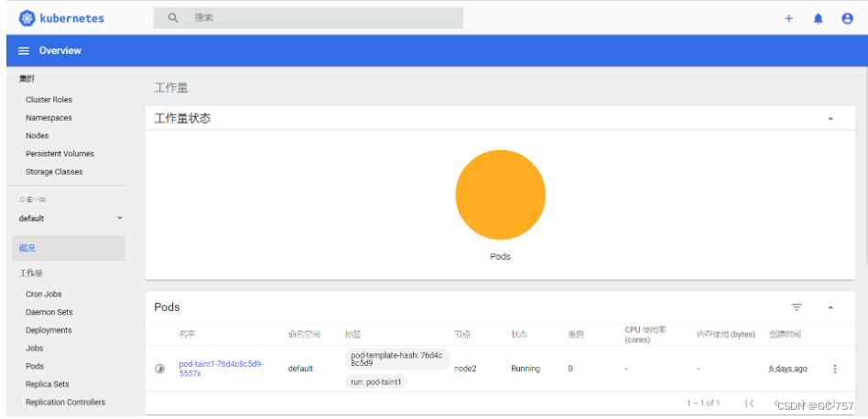Click the plus create resource icon
Screen dimensions: 868x419
point(789,18)
